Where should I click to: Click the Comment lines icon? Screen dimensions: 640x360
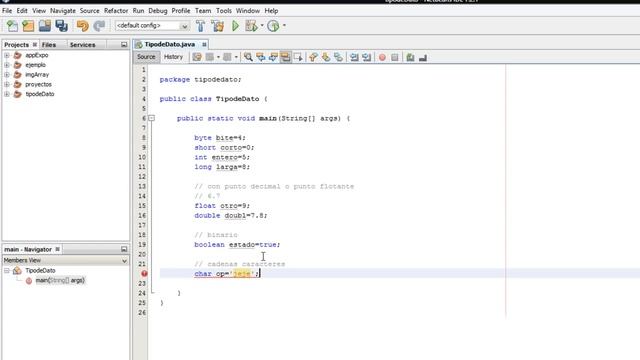pos(410,58)
